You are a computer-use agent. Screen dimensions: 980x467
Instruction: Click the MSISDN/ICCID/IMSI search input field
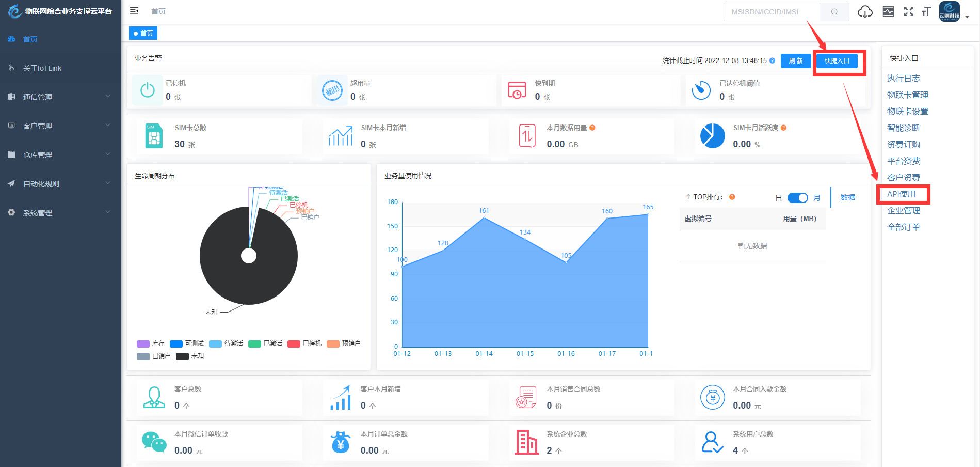(x=771, y=11)
